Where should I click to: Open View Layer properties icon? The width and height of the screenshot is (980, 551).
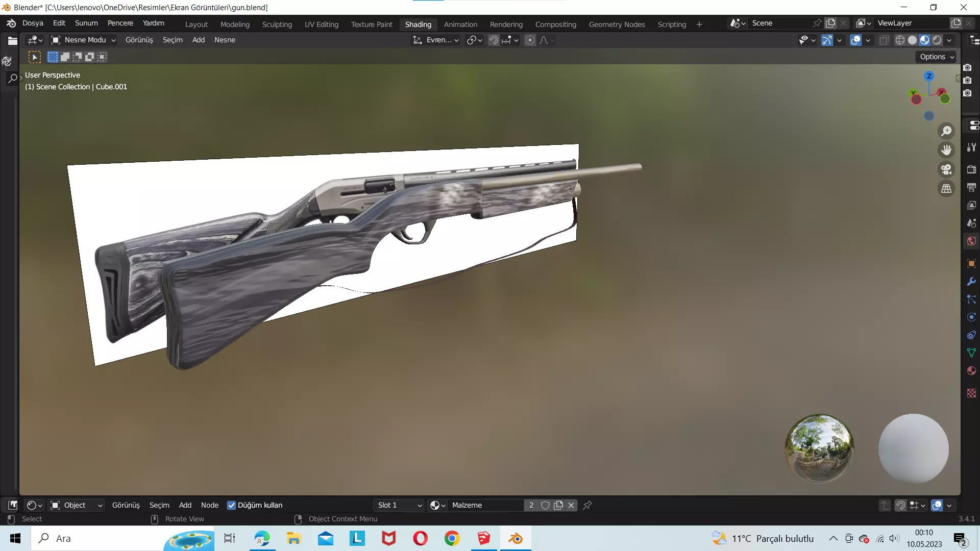971,205
